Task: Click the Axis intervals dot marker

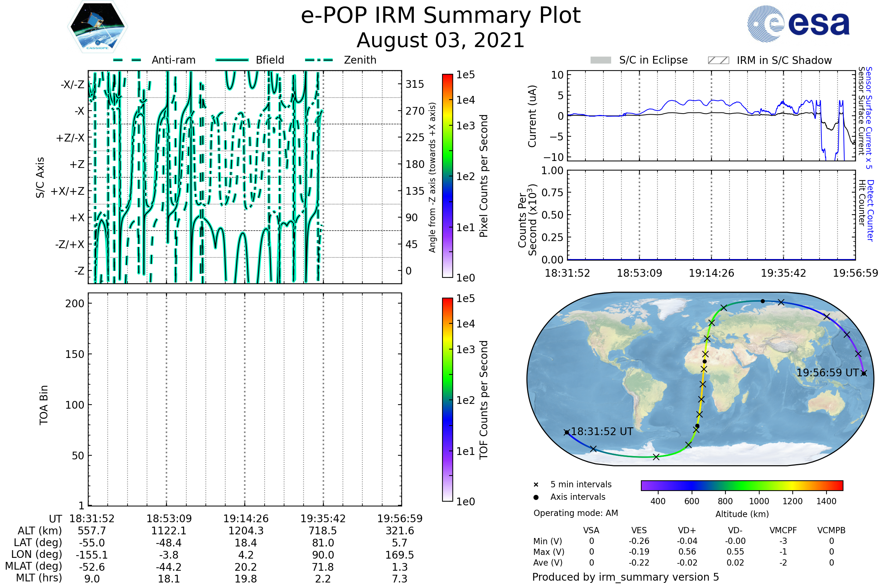Action: 536,497
